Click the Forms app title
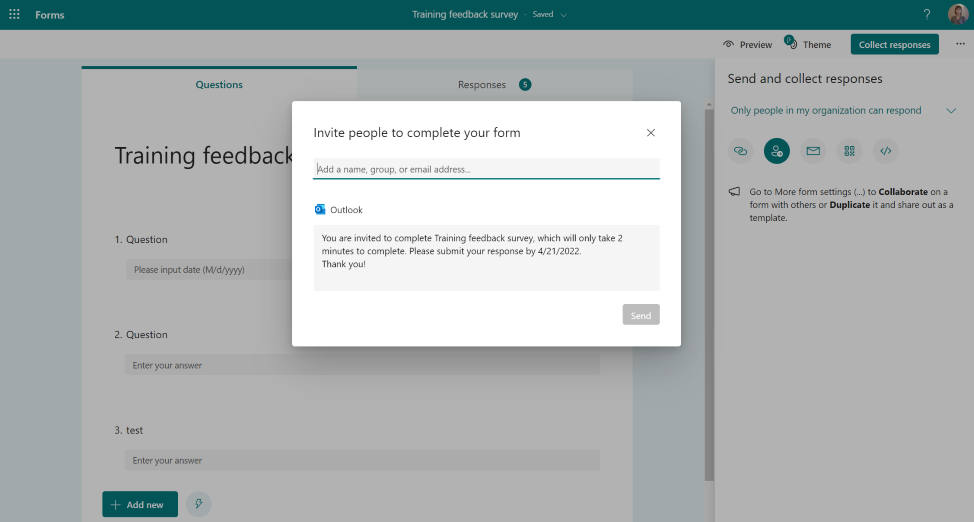 click(50, 15)
